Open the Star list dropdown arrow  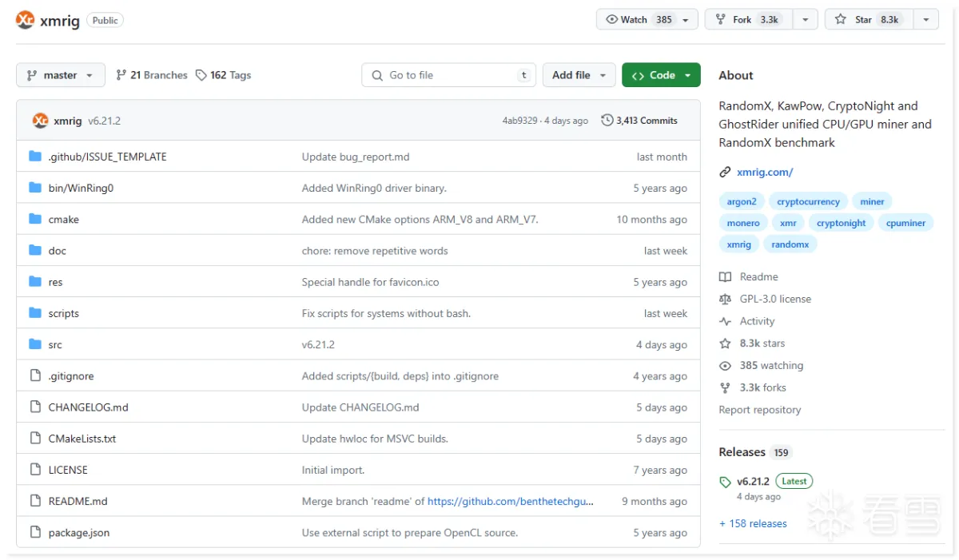(x=925, y=20)
